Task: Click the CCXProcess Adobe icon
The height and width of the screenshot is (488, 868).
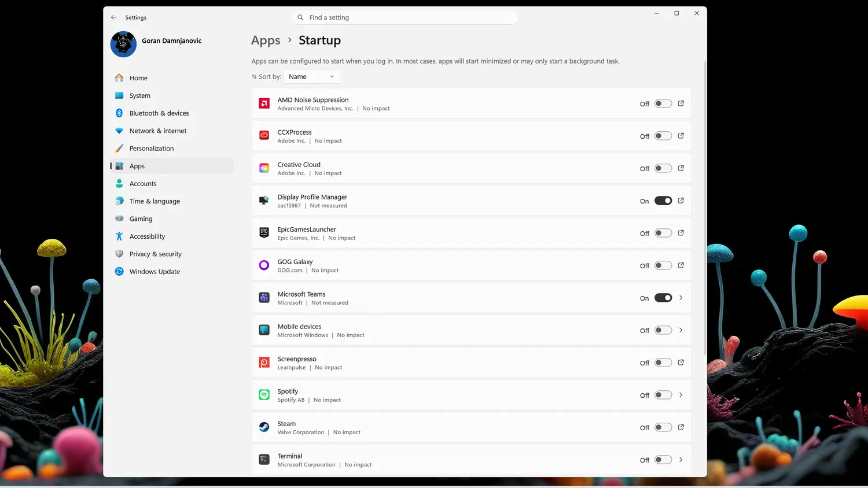Action: coord(264,136)
